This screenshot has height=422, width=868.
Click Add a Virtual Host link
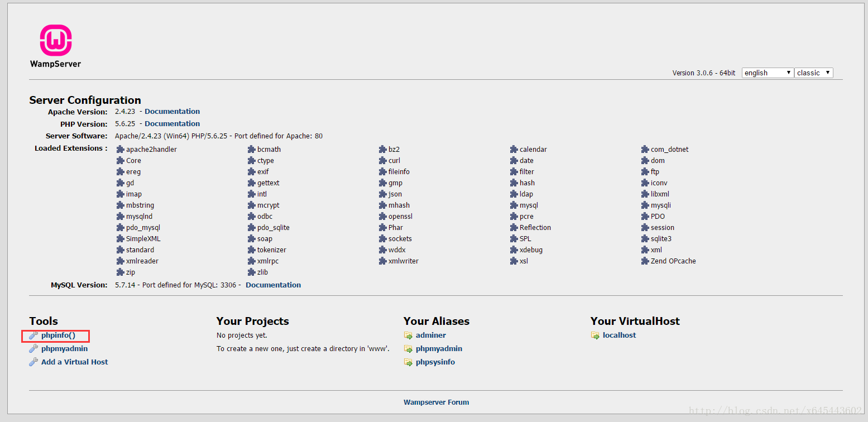tap(75, 362)
